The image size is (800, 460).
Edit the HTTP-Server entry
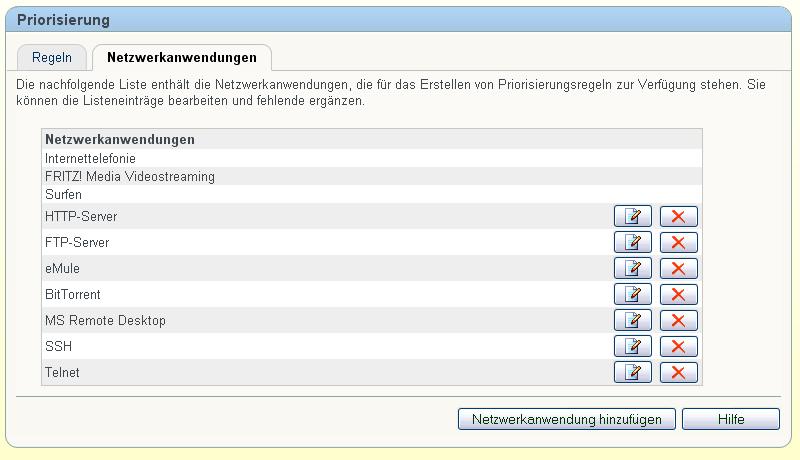(632, 216)
